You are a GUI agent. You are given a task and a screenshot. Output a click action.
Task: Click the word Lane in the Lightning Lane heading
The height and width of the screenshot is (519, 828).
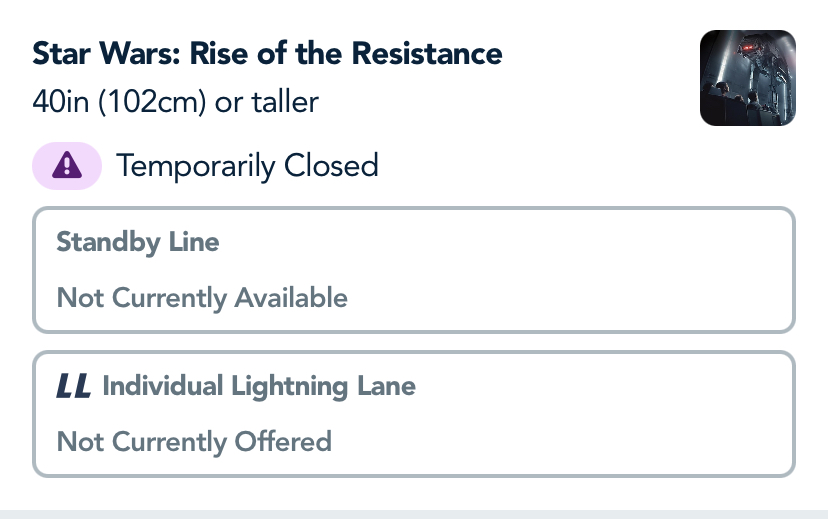[385, 386]
